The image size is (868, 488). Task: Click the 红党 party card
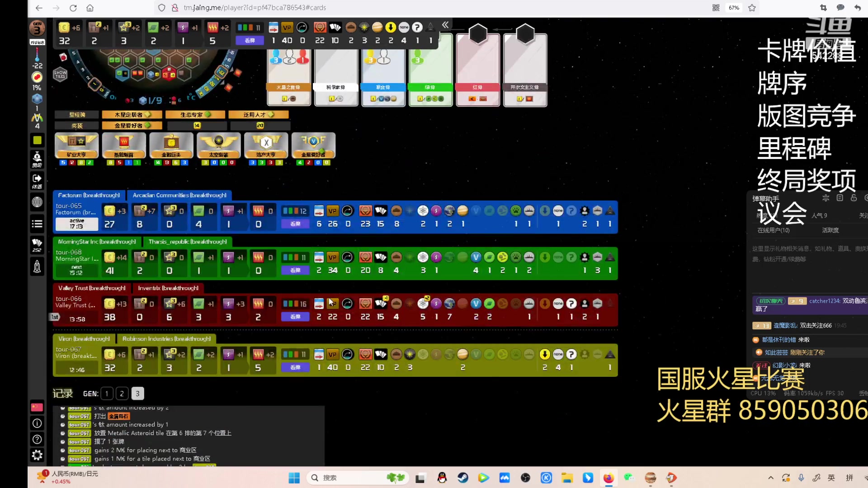tap(478, 70)
